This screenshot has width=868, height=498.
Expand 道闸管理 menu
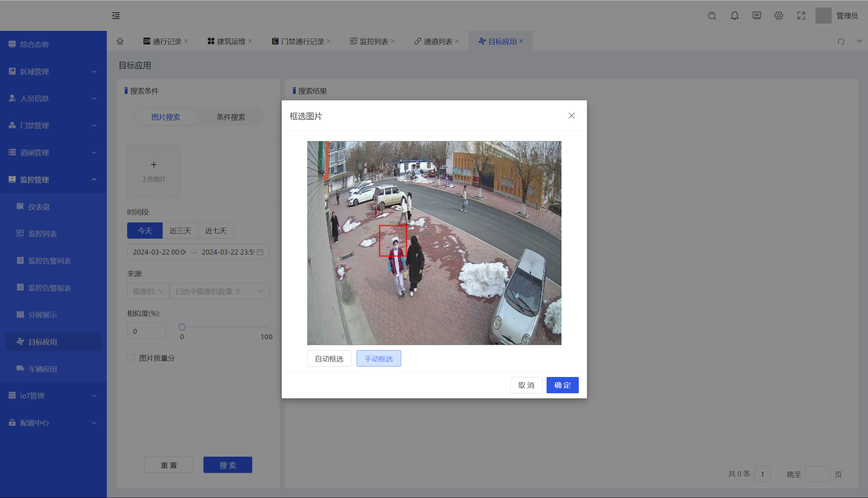(53, 153)
